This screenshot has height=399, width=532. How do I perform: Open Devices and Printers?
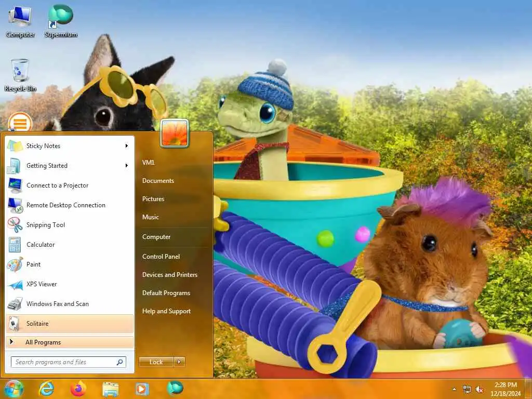coord(170,275)
